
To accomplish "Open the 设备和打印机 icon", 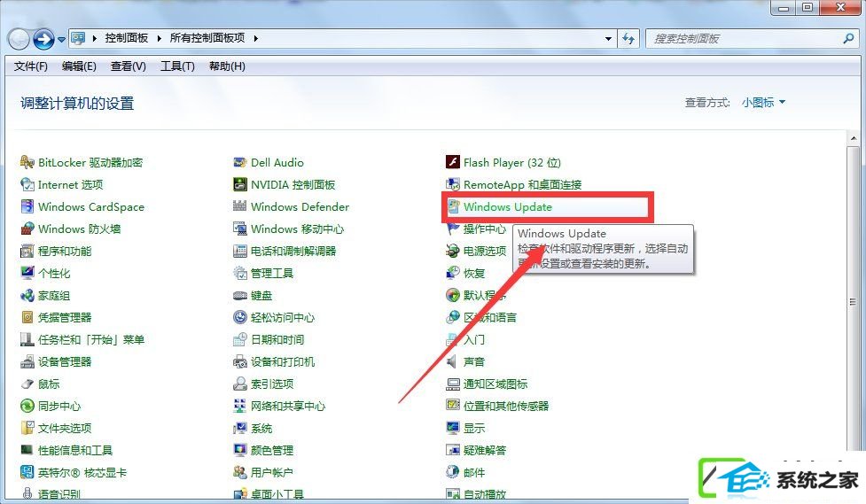I will (239, 361).
